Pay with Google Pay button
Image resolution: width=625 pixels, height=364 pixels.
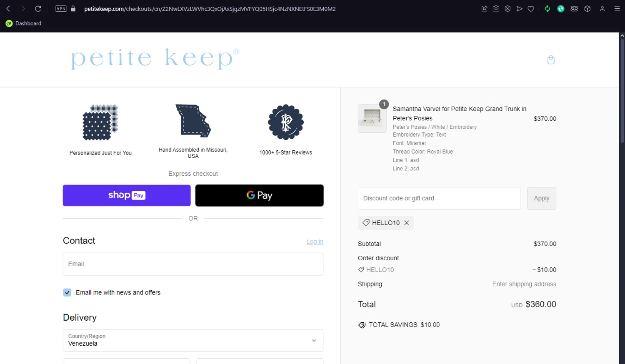(x=260, y=195)
